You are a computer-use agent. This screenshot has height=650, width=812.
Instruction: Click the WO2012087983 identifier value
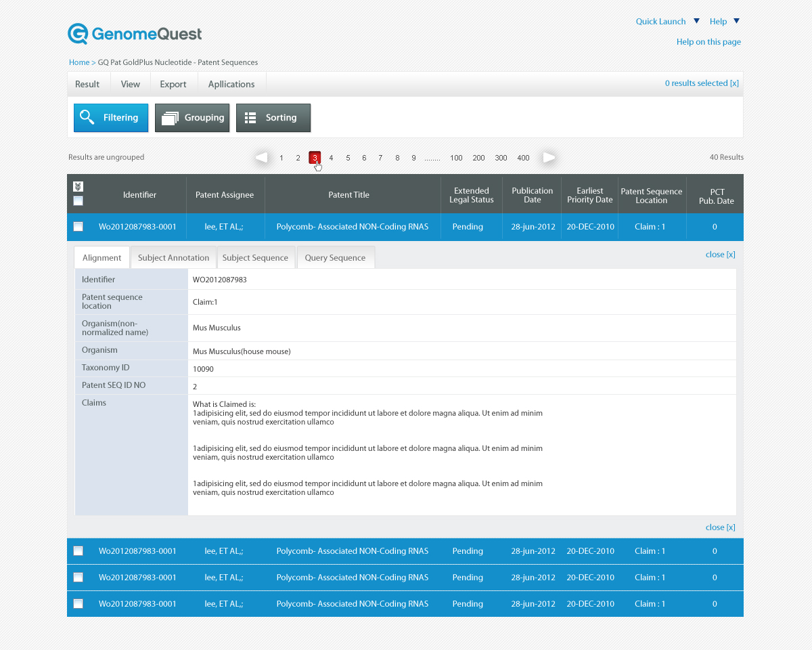(220, 280)
